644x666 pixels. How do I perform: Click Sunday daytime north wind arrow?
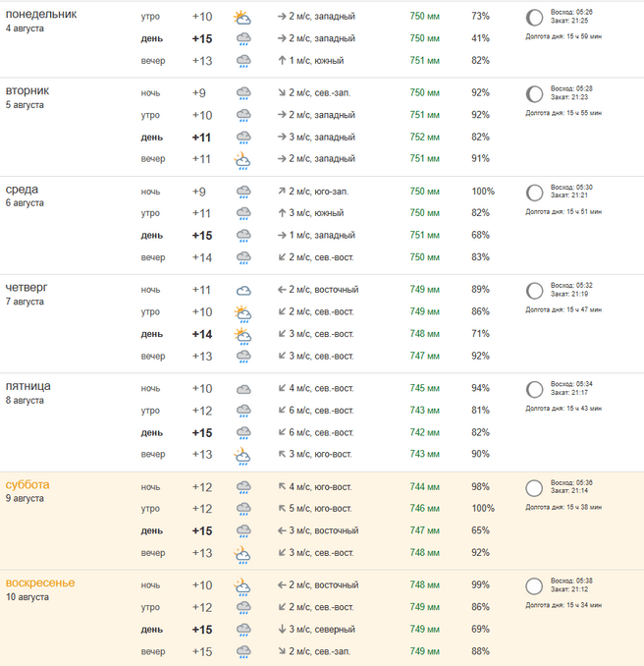pyautogui.click(x=281, y=629)
